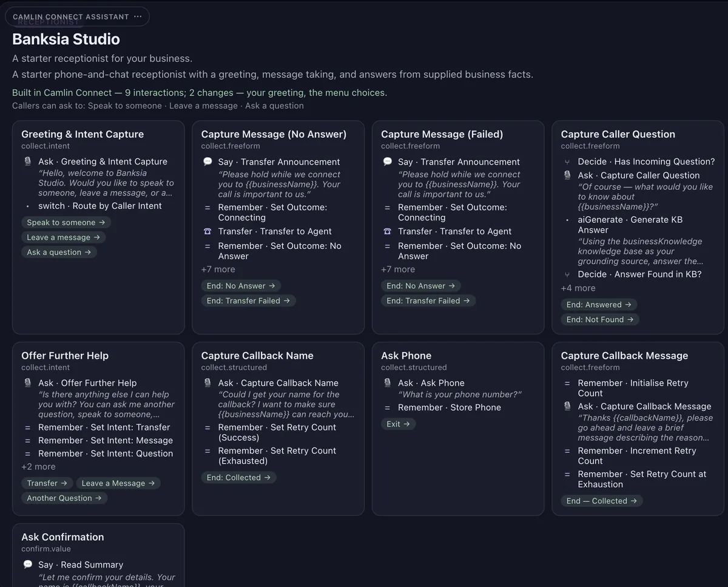Open the Capture Callback Name card title

(x=257, y=356)
